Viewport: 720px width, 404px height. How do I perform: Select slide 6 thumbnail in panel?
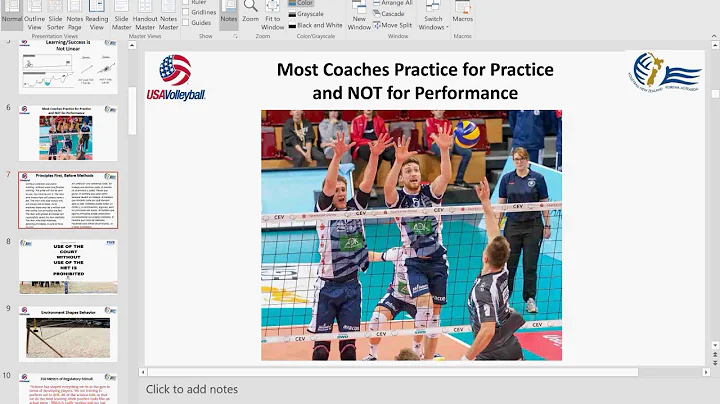[x=68, y=133]
